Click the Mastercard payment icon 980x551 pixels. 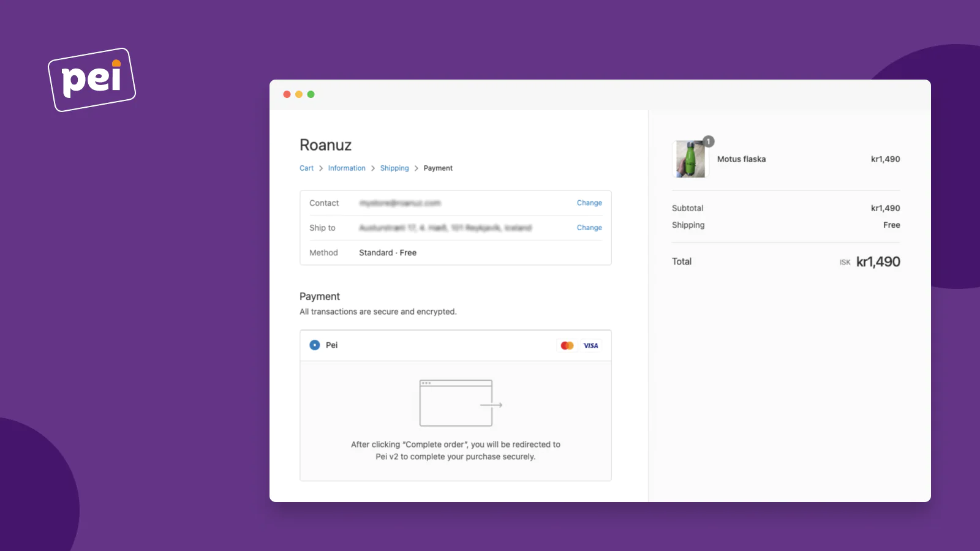click(567, 345)
